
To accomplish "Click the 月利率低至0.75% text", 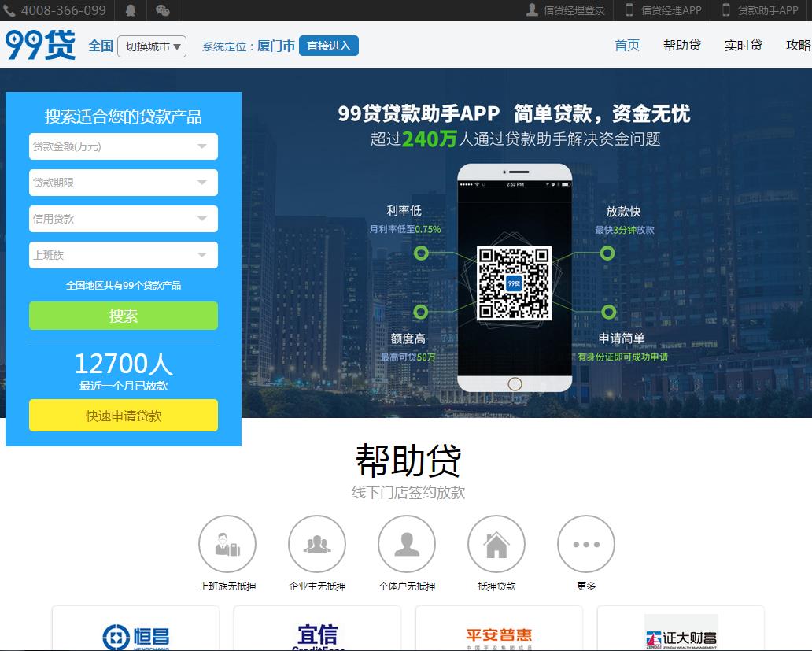I will [x=405, y=229].
